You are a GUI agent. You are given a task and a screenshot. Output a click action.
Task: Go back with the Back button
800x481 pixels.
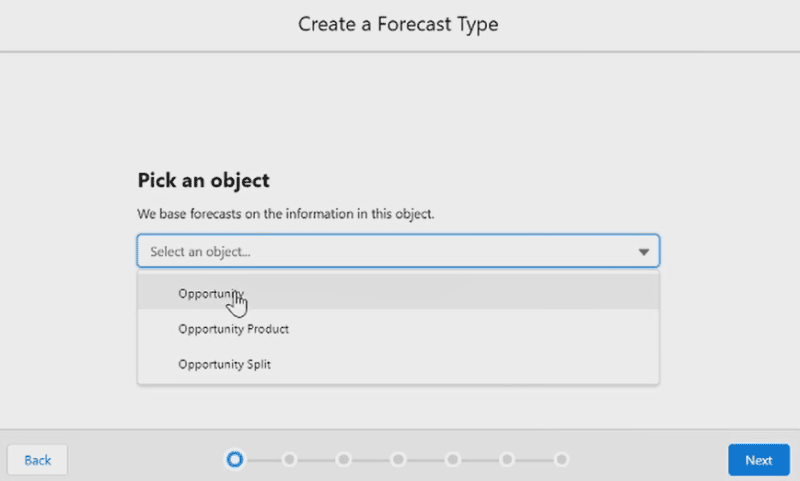coord(37,460)
